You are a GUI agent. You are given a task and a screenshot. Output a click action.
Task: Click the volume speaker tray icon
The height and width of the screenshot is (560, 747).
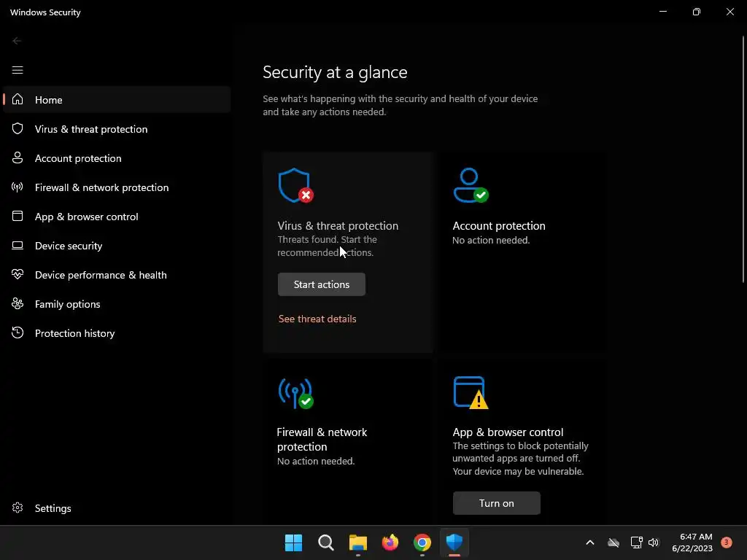point(654,542)
